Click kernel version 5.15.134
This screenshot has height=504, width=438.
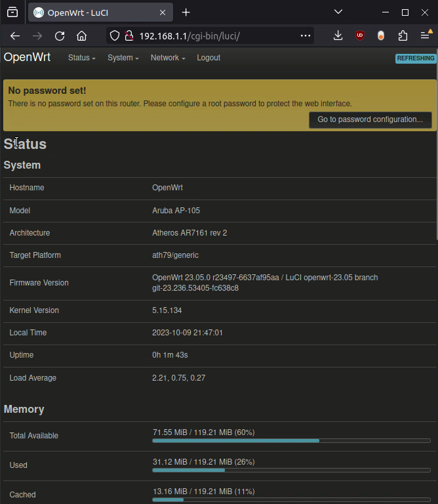[167, 310]
